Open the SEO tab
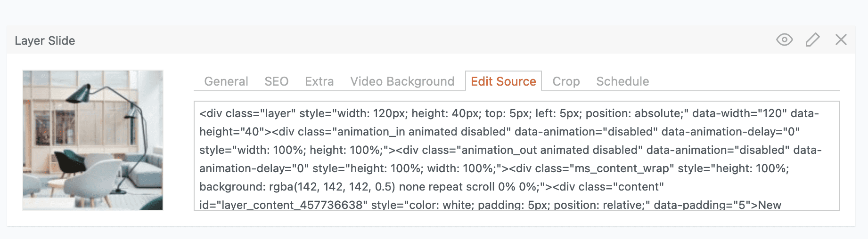This screenshot has width=868, height=239. [276, 81]
